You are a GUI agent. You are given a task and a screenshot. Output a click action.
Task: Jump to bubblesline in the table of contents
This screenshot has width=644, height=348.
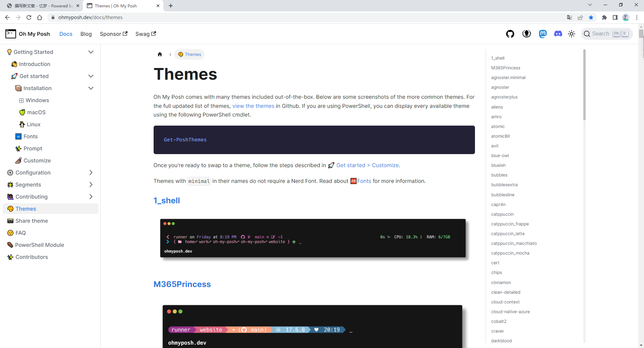[502, 195]
